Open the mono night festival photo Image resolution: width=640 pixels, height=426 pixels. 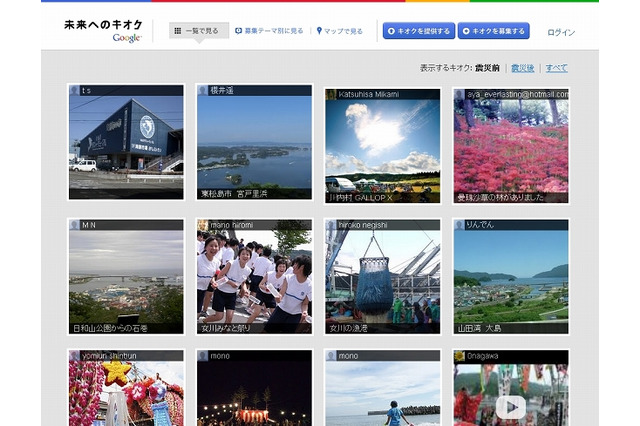pos(254,388)
